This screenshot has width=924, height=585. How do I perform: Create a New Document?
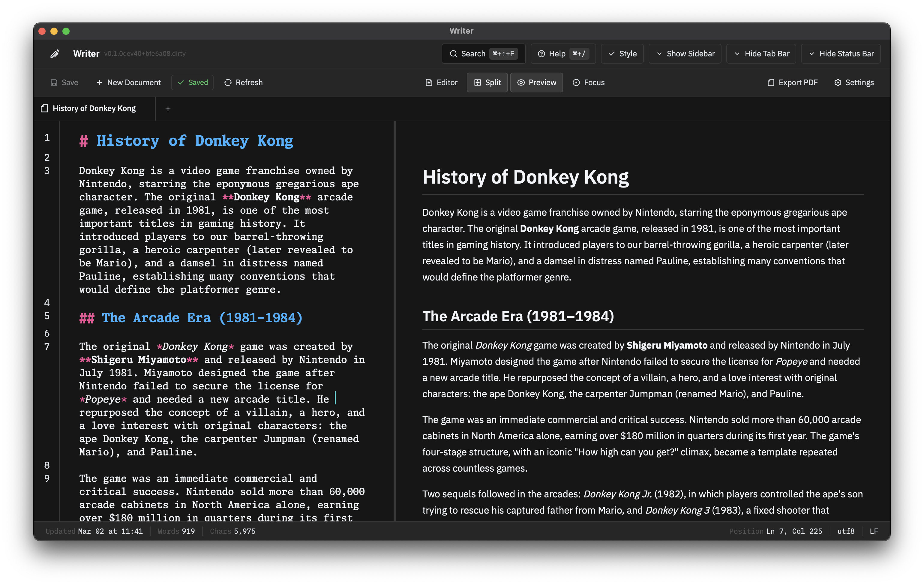click(128, 82)
